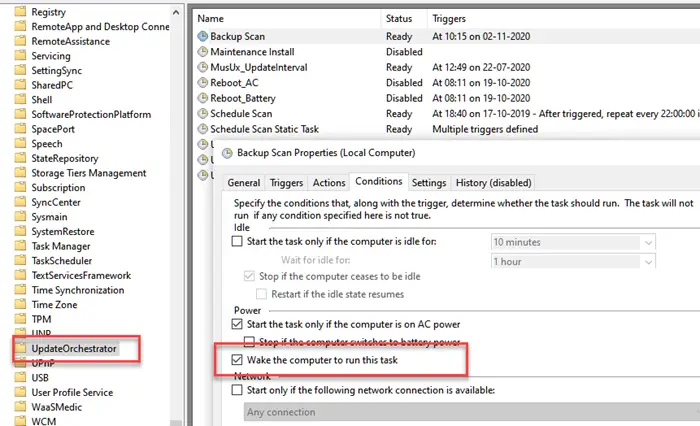Select the Time Zone folder
Screen dimensions: 700x426
click(x=54, y=305)
